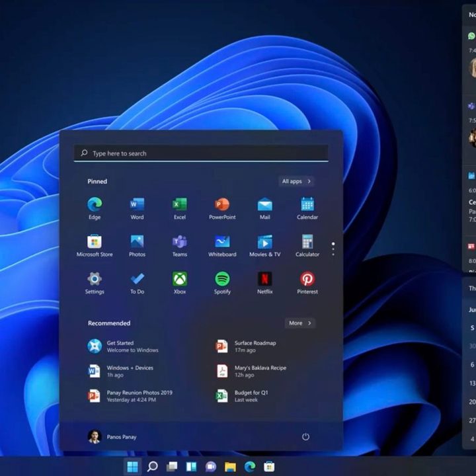Click the WhatsApp notification icon
This screenshot has height=476, width=476.
click(x=472, y=36)
